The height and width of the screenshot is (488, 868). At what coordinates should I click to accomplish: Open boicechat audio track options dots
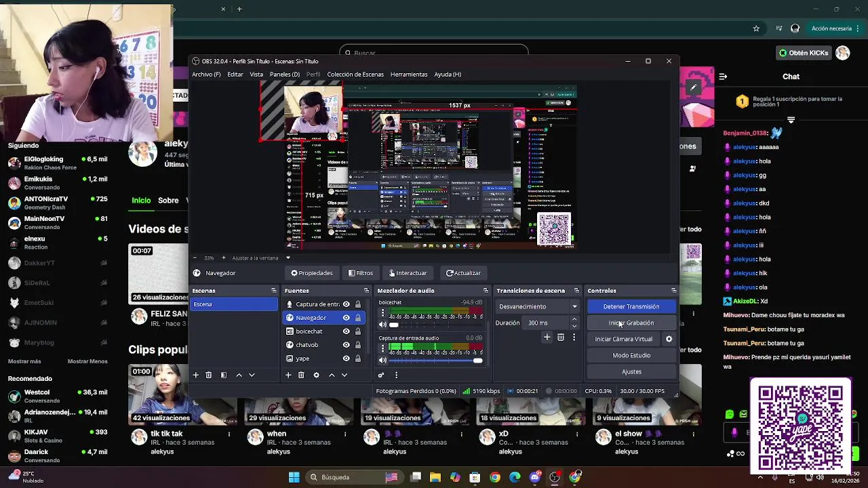[382, 313]
